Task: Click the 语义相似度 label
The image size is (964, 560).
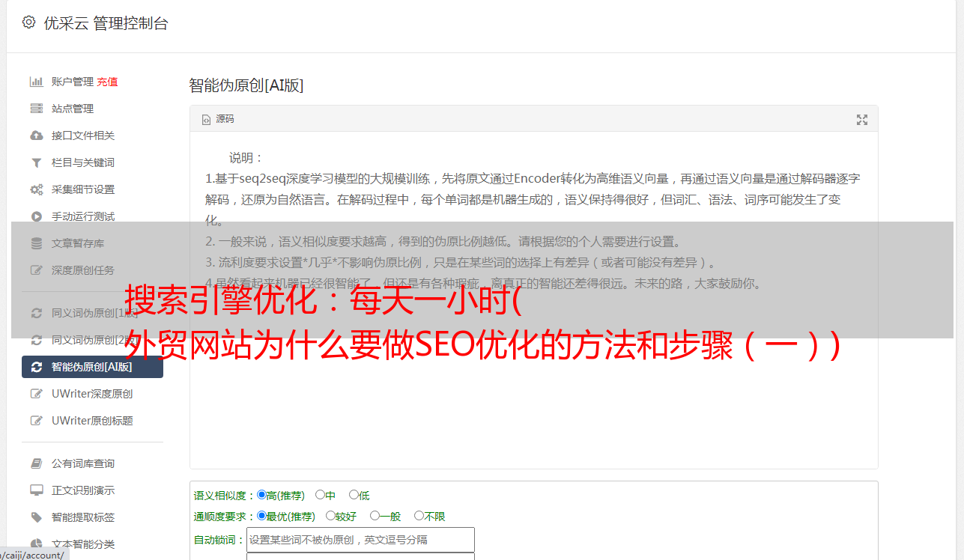Action: [x=225, y=496]
